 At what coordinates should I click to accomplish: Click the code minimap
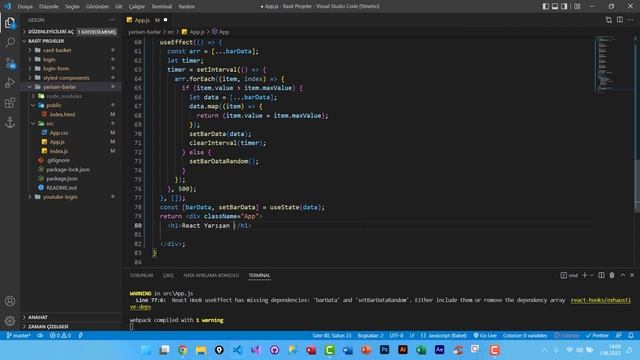coord(613,63)
